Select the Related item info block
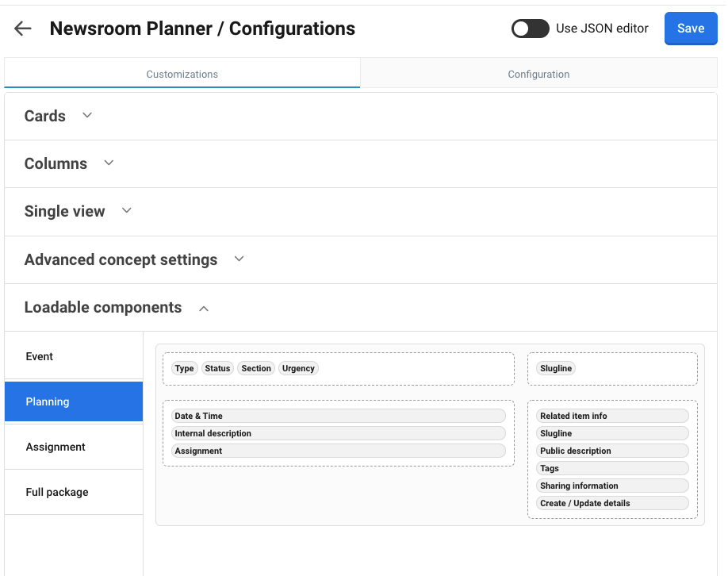728x576 pixels. [611, 416]
